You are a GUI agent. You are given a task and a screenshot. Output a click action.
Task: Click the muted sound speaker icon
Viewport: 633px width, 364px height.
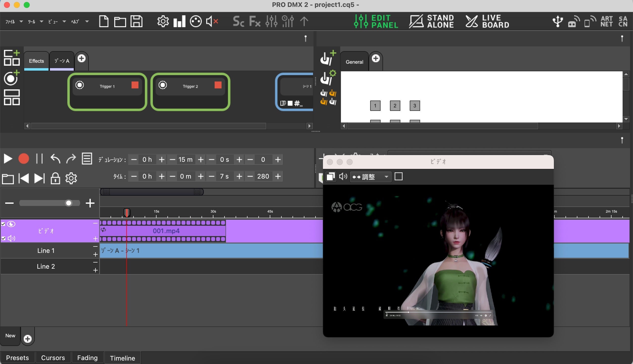point(212,21)
